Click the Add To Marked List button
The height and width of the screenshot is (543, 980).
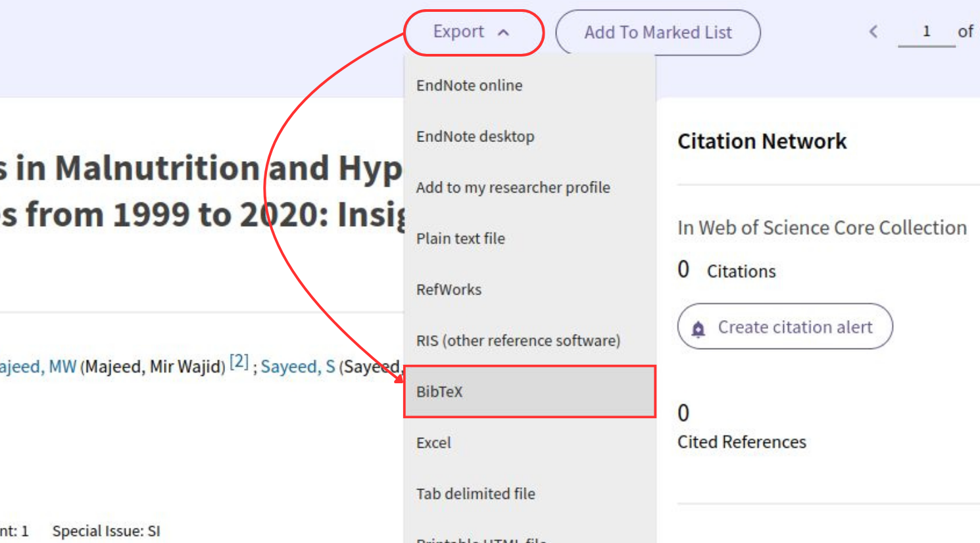[658, 32]
